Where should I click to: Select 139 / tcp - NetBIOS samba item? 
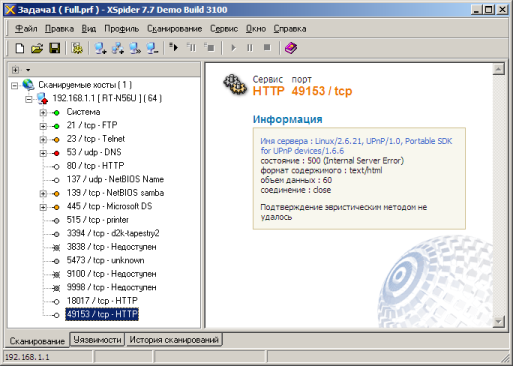click(115, 193)
